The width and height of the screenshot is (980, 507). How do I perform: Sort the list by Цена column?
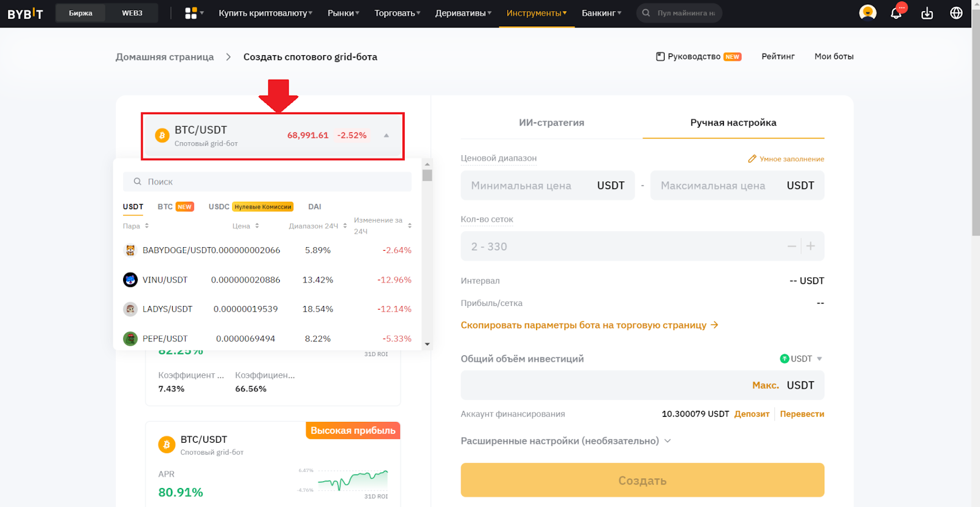click(x=246, y=226)
